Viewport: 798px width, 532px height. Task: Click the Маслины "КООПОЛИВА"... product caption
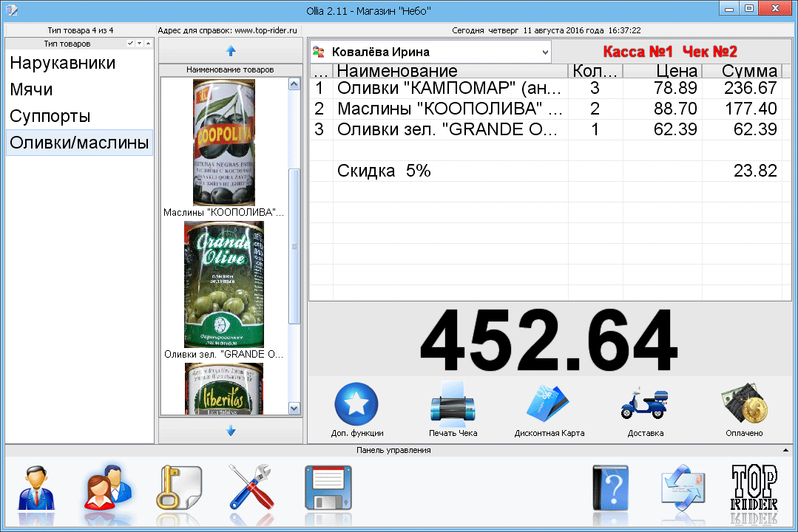[x=224, y=213]
